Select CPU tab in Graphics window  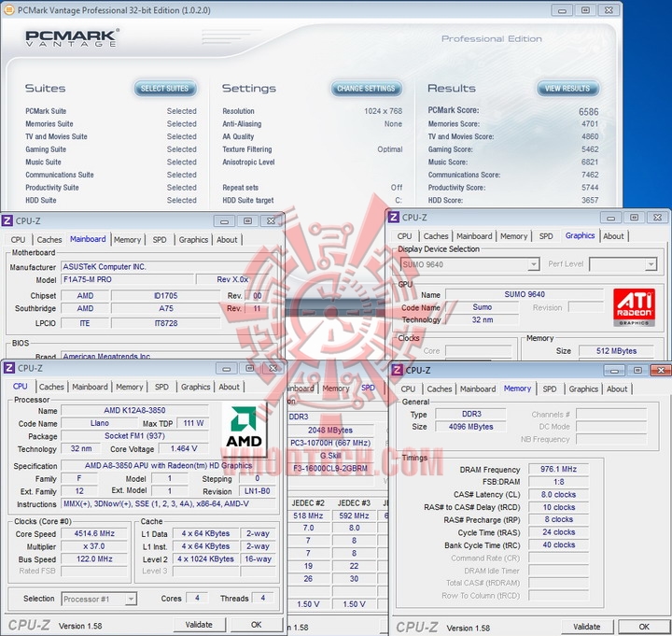(404, 236)
